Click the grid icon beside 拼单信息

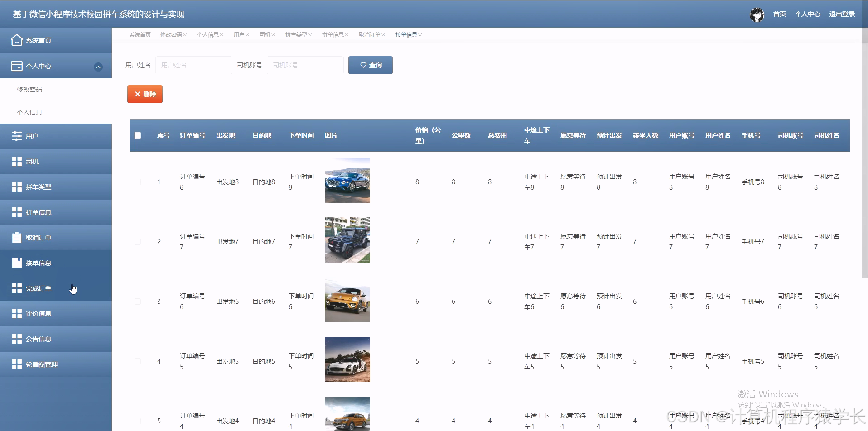[x=17, y=212]
